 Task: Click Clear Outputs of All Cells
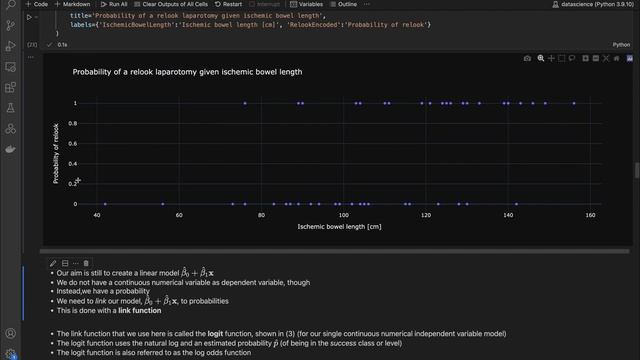171,4
